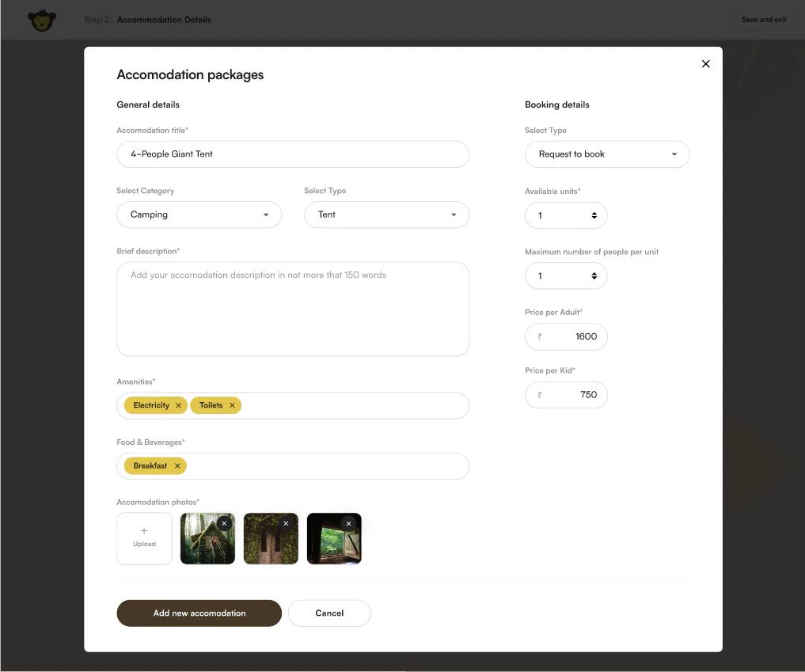
Task: Edit the Accomodation title field
Action: tap(293, 154)
